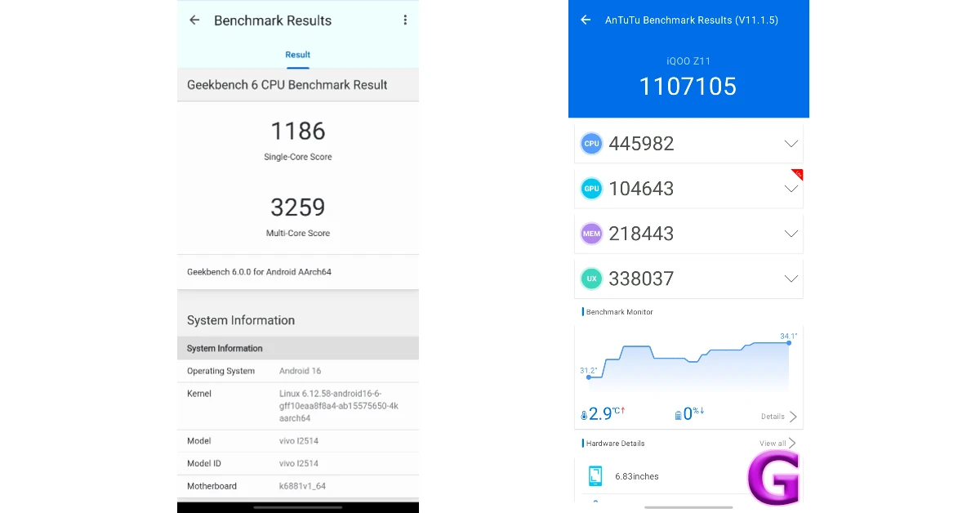
Task: Open Benchmark Monitor Details
Action: tap(778, 417)
